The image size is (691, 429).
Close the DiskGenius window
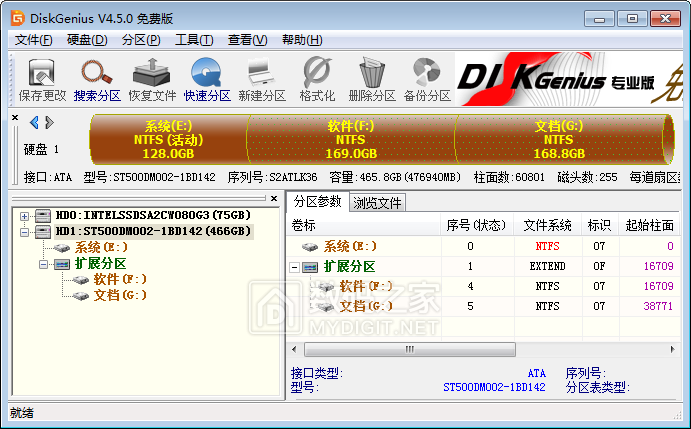(665, 19)
